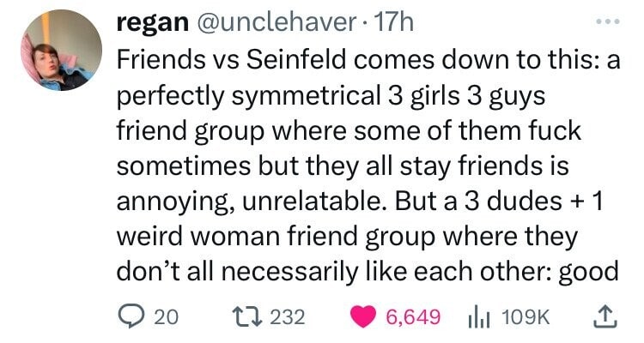Viewport: 644px width, 343px height.
Task: Share the post with upload arrow icon
Action: [605, 317]
